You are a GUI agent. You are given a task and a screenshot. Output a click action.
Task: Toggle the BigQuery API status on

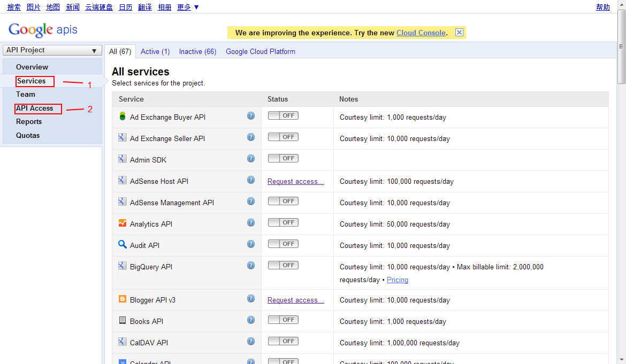283,266
